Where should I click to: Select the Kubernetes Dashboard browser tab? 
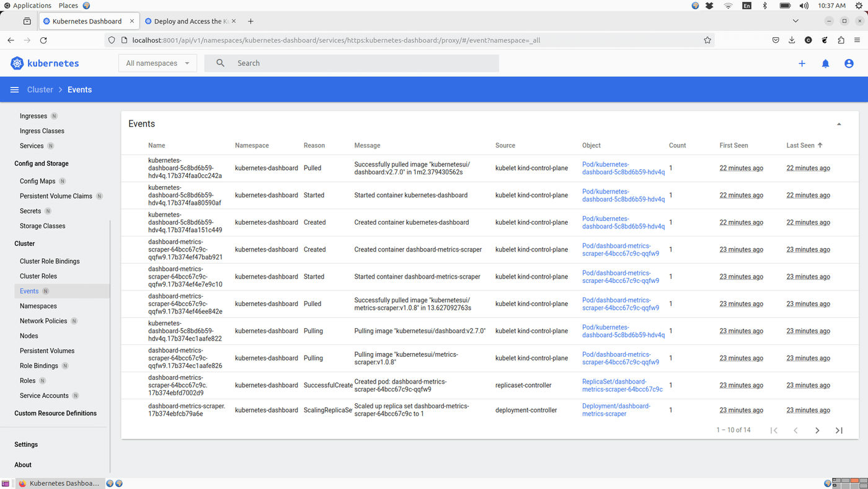point(89,21)
